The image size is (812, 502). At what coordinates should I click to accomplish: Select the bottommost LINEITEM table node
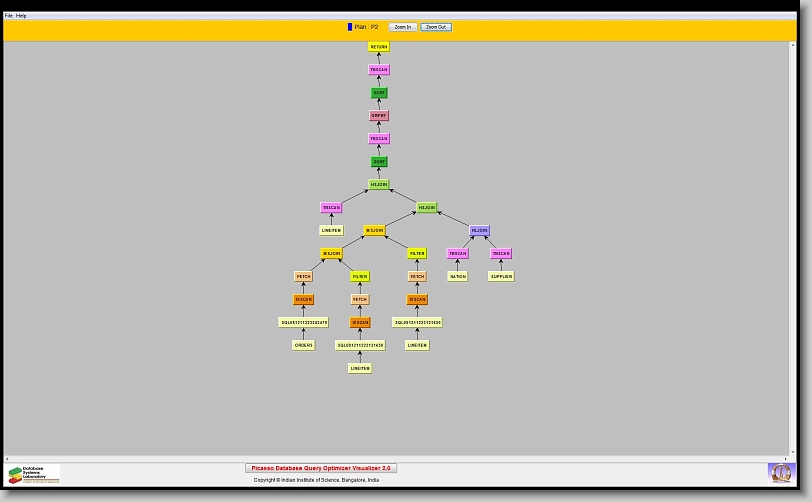click(x=360, y=368)
